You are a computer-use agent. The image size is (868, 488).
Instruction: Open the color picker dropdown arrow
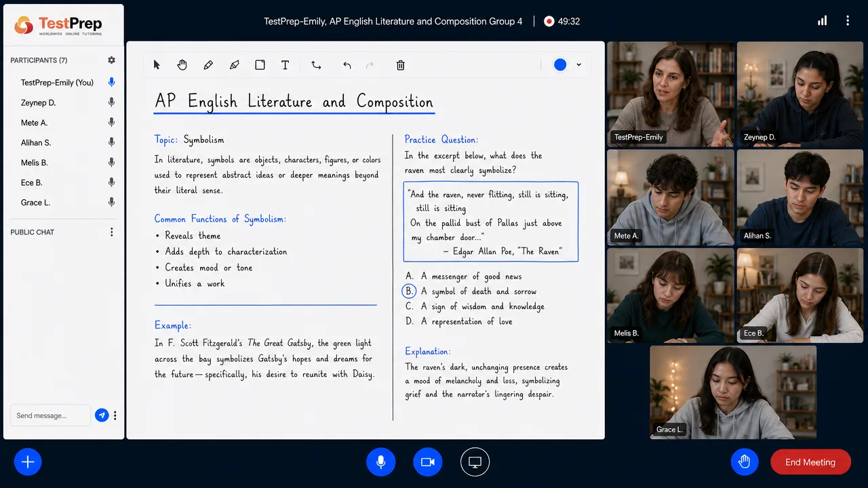578,65
